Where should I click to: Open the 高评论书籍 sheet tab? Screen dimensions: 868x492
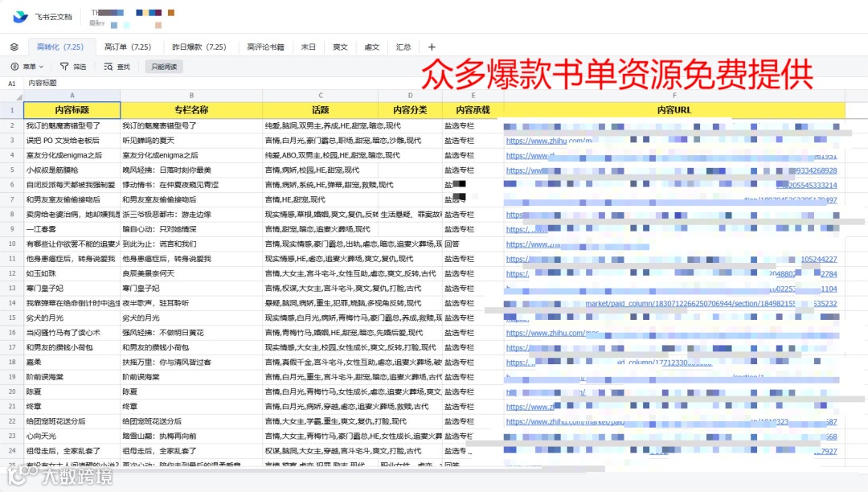266,47
